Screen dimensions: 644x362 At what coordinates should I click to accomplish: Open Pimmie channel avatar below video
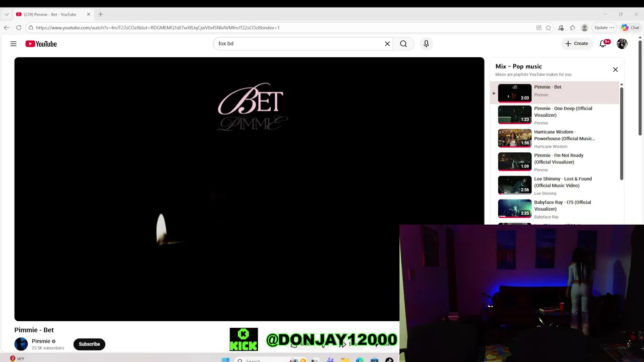point(21,344)
